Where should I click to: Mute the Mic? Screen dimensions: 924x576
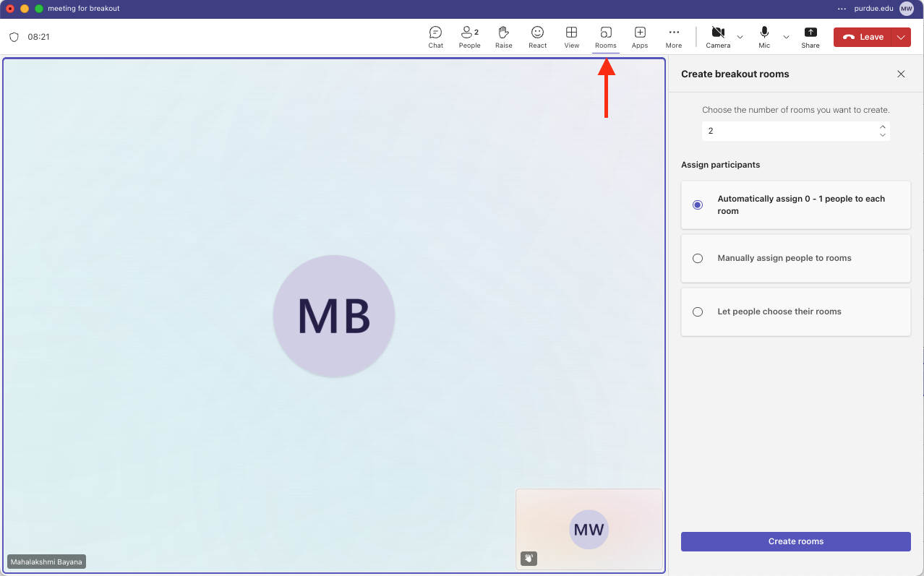click(764, 37)
